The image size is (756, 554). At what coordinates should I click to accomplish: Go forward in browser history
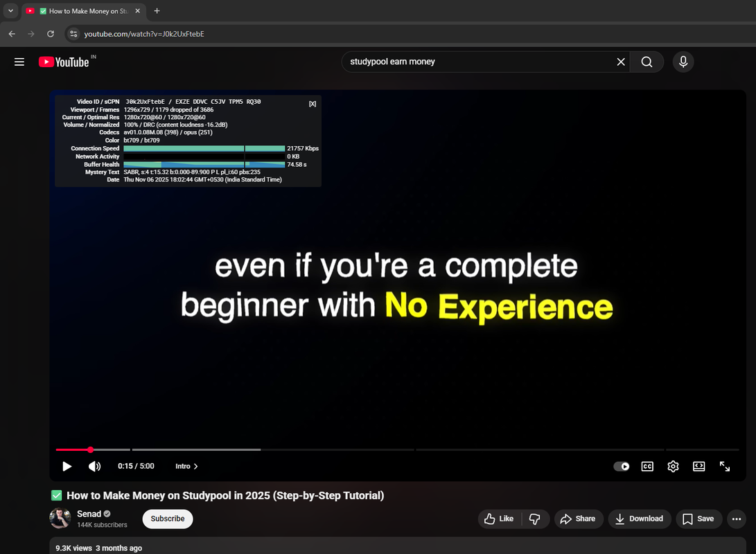31,34
